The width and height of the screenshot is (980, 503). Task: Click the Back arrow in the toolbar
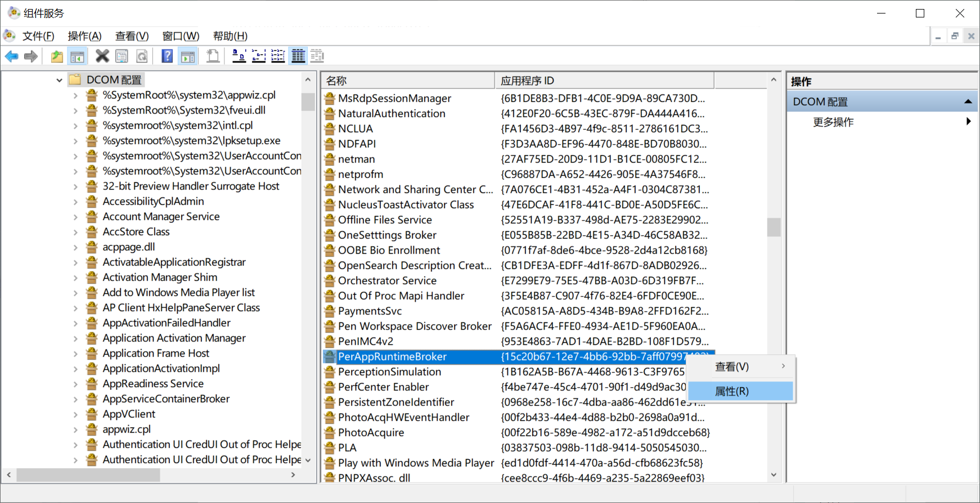click(11, 56)
